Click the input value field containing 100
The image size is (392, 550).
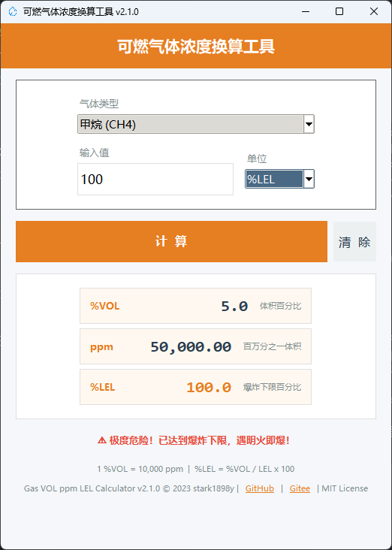(155, 180)
